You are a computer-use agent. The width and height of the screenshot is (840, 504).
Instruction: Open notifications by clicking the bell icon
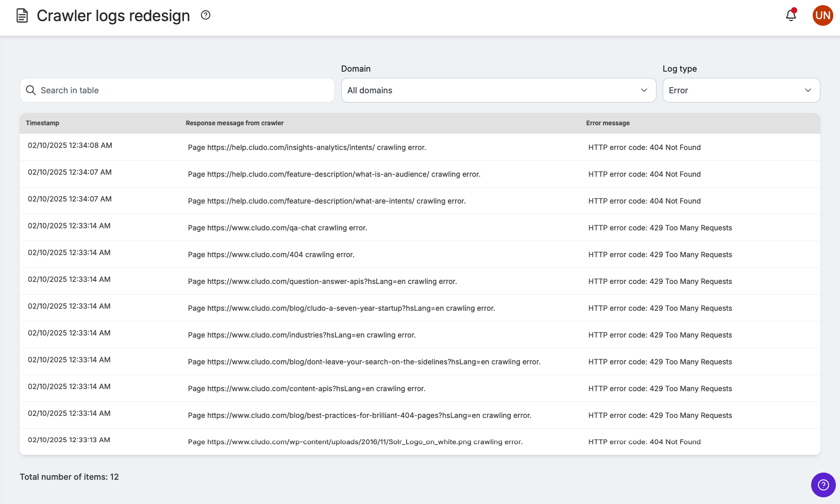(x=791, y=15)
